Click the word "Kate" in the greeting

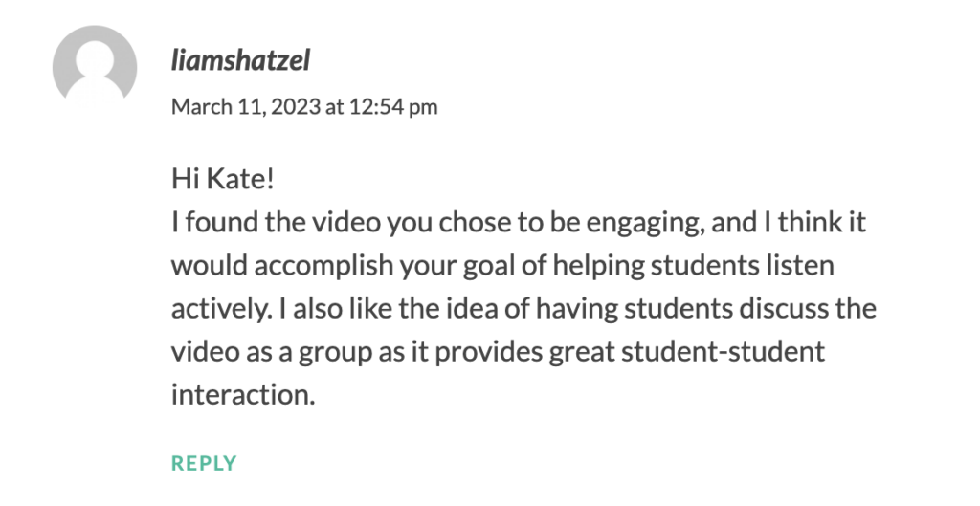point(237,179)
